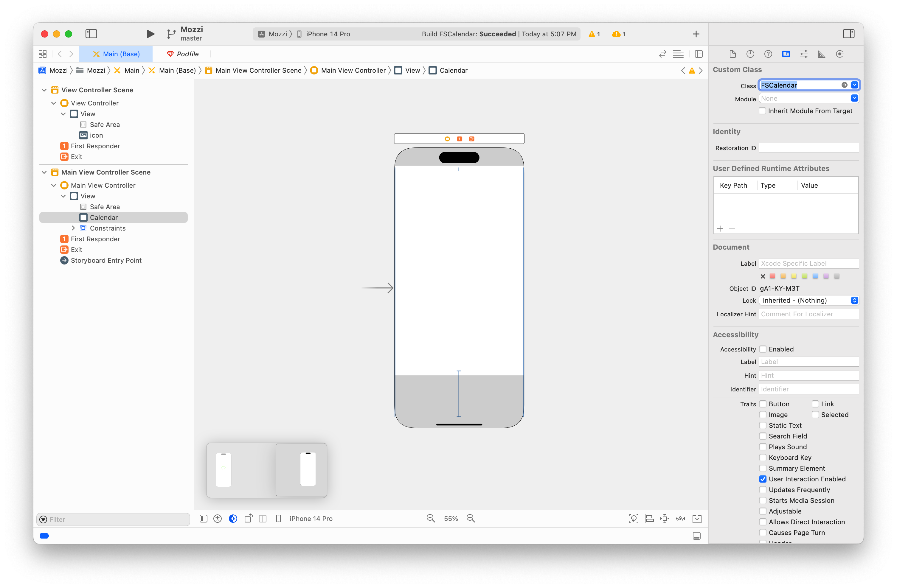The image size is (897, 588).
Task: Open the Attributes inspector icon
Action: pos(803,54)
